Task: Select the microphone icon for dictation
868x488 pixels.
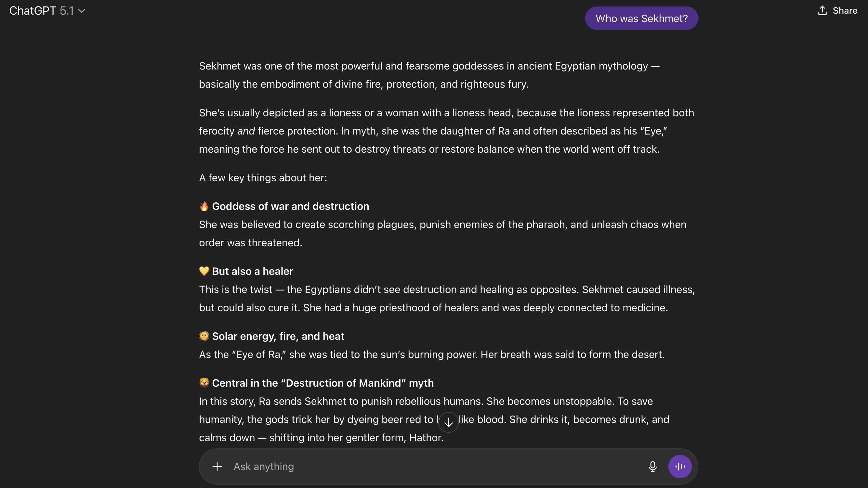Action: pos(653,467)
